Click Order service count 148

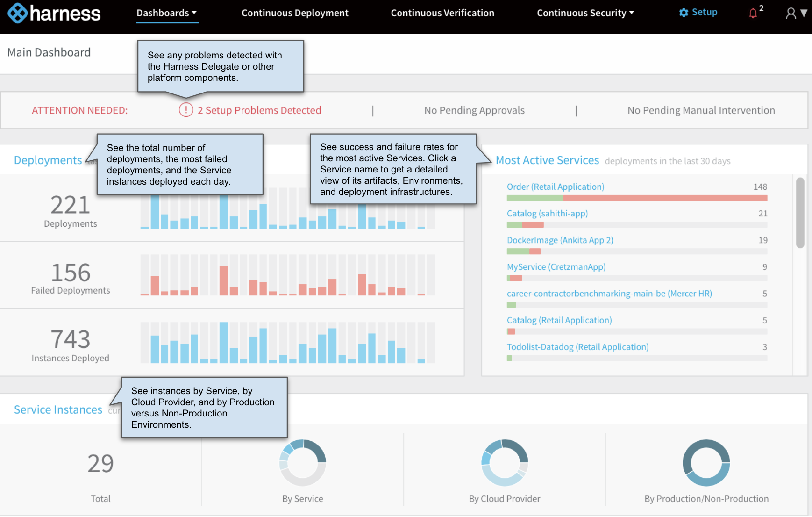pos(760,187)
